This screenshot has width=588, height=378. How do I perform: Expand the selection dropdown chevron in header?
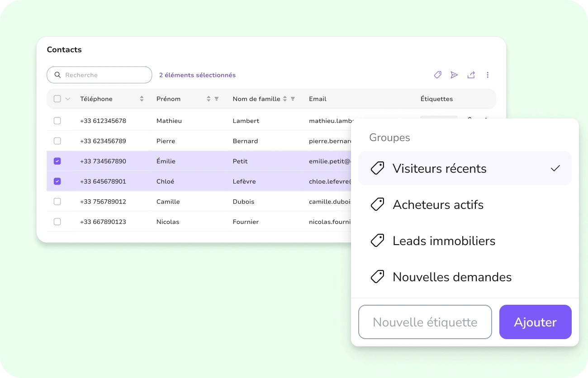pyautogui.click(x=68, y=99)
